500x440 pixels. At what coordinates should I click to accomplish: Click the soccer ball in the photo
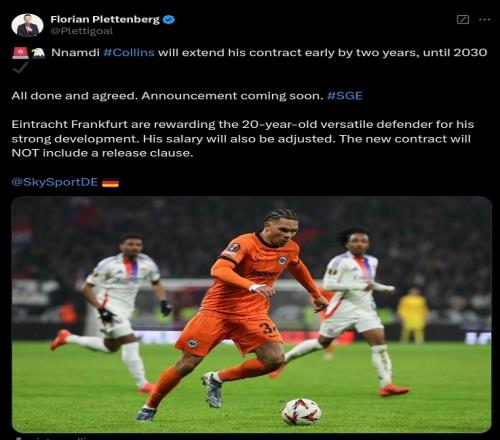tap(301, 412)
